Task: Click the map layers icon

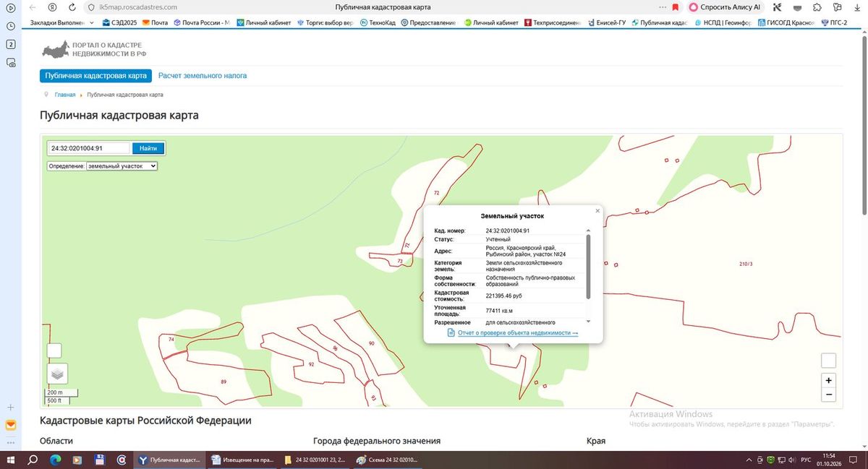Action: click(57, 374)
